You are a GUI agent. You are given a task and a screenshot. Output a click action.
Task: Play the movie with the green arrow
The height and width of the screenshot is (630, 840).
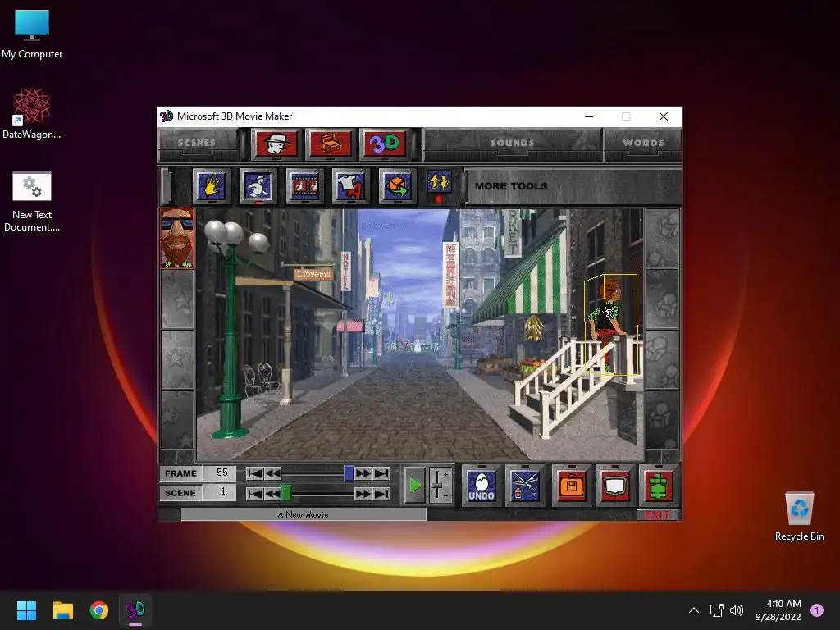coord(414,486)
